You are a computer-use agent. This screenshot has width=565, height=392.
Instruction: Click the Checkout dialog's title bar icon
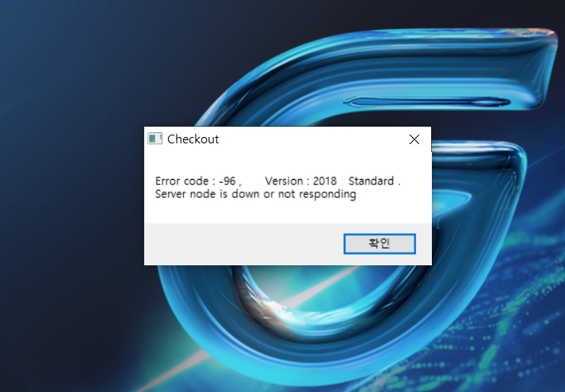[155, 139]
